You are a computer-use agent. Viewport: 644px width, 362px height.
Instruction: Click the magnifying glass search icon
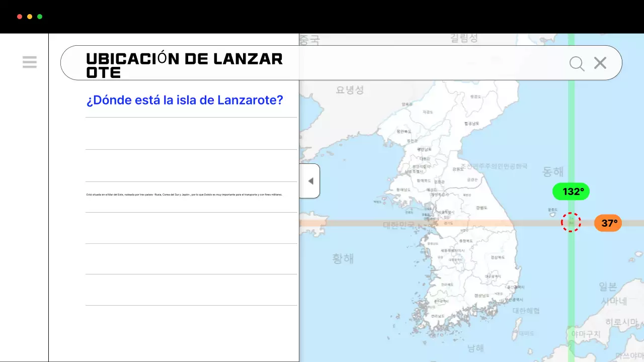pyautogui.click(x=577, y=63)
